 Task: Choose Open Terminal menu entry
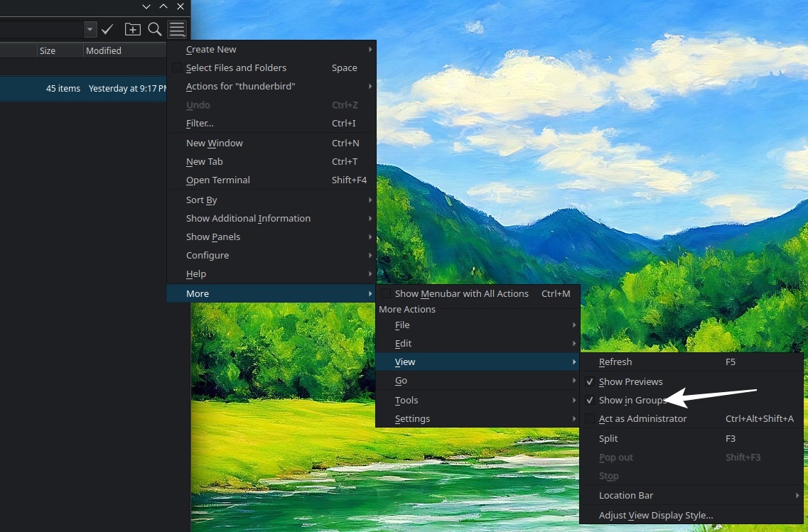point(271,180)
